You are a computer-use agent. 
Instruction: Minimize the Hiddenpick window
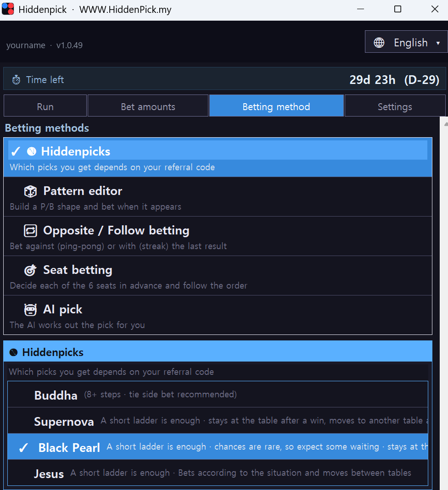pyautogui.click(x=360, y=9)
